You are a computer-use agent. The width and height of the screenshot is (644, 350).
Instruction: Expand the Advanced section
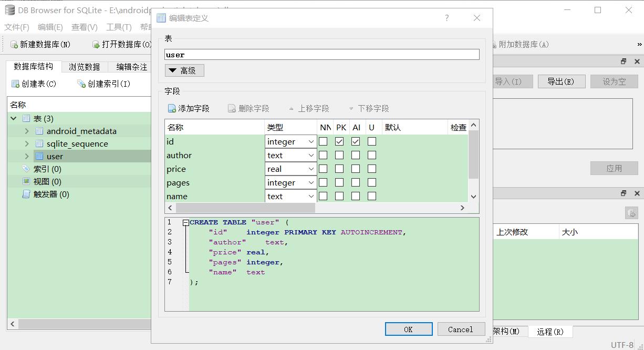184,70
